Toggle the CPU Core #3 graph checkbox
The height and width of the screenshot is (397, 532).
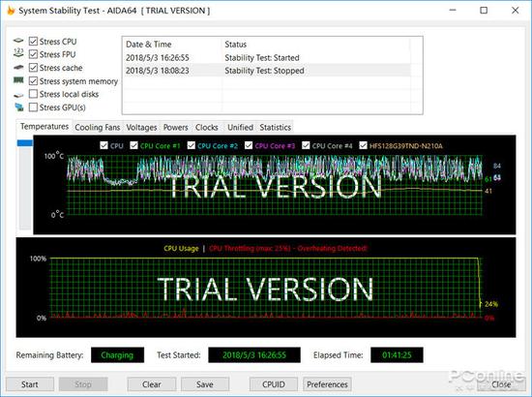pyautogui.click(x=249, y=145)
